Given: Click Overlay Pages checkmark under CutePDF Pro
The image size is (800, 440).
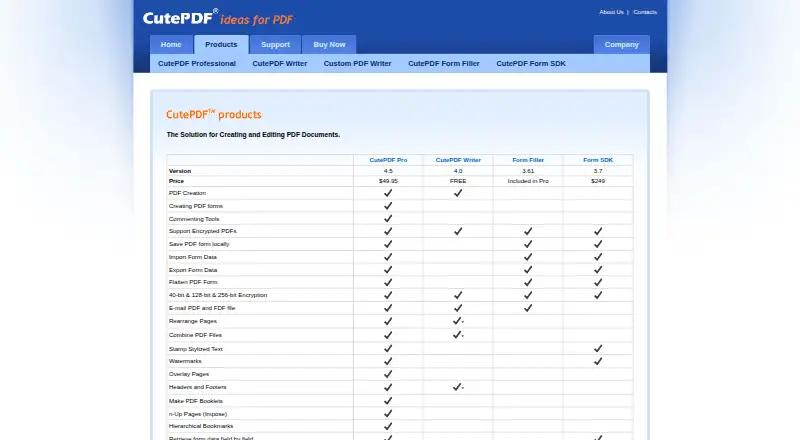Looking at the screenshot, I should pos(388,374).
